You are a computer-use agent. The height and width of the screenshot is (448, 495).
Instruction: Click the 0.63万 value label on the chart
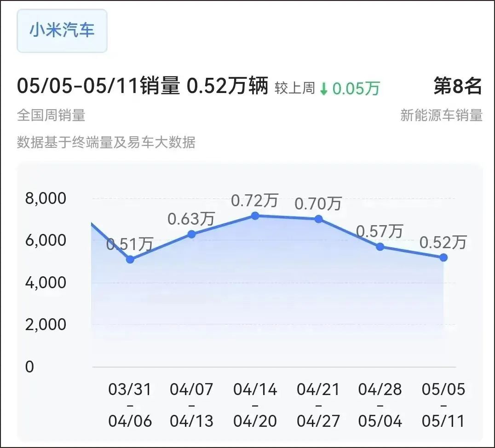(191, 219)
